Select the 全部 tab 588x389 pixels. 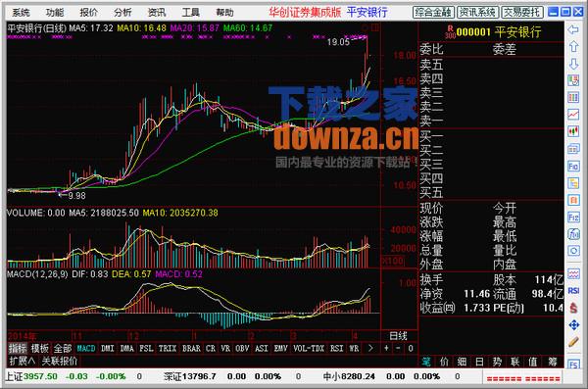[63, 349]
